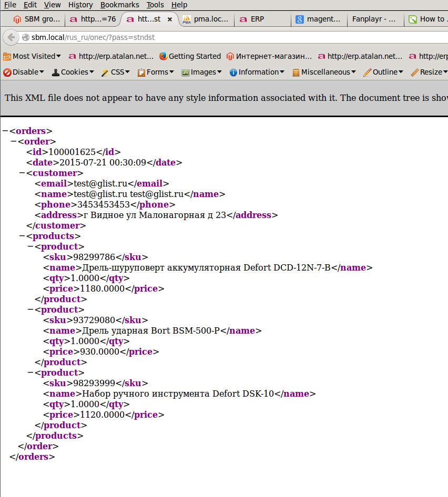Click the address text г Видное ул Малонагорная

click(x=145, y=215)
